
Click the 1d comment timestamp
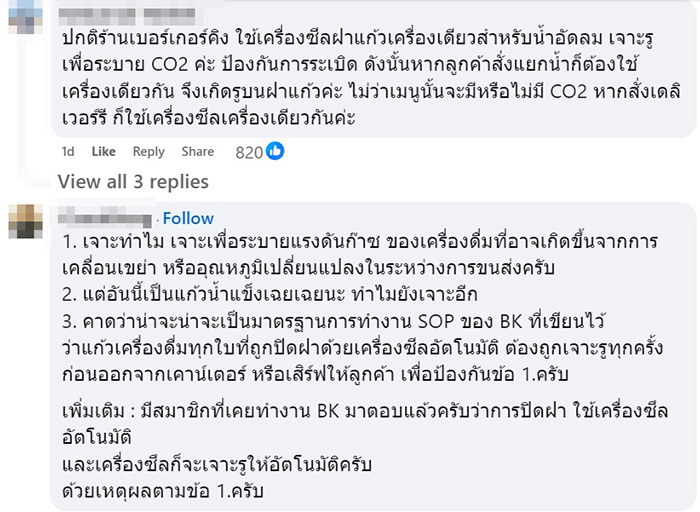pos(68,152)
